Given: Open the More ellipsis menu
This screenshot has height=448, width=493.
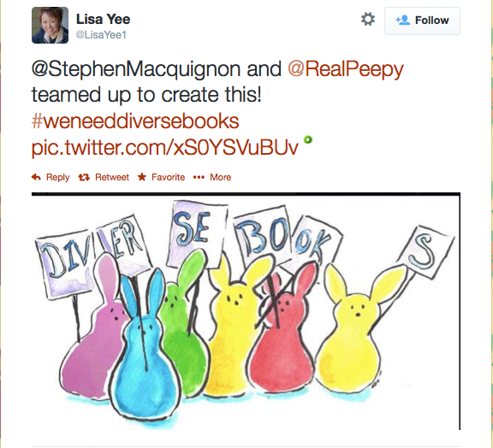Looking at the screenshot, I should click(x=199, y=178).
